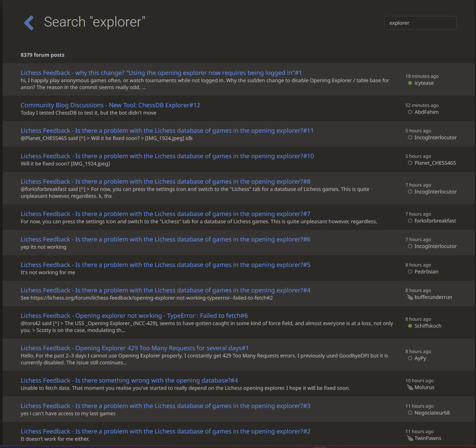Click patron wing icon beside bufferunderrun

(x=410, y=298)
